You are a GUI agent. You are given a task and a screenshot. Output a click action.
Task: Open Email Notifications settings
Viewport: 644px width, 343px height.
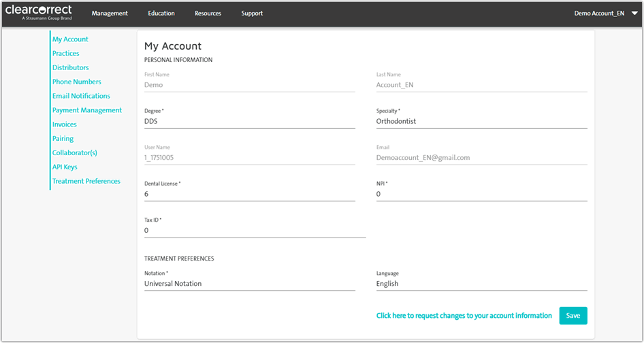[81, 97]
